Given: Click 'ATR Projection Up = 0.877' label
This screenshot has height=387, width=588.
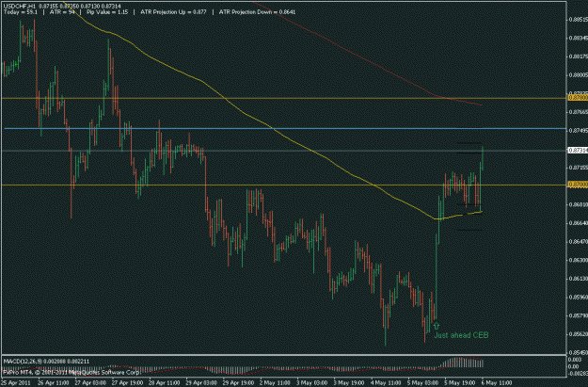Looking at the screenshot, I should click(x=173, y=12).
